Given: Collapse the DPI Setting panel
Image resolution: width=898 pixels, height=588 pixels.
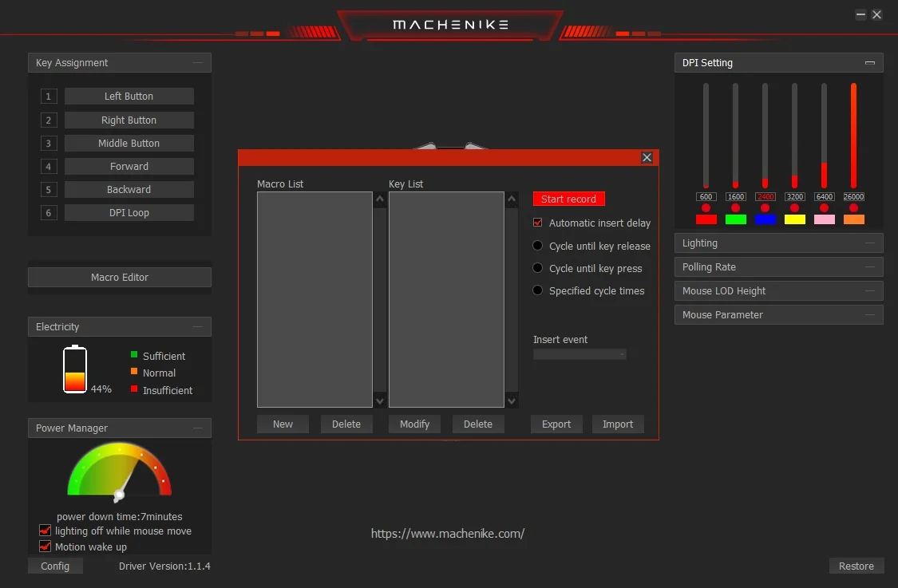Looking at the screenshot, I should click(869, 63).
